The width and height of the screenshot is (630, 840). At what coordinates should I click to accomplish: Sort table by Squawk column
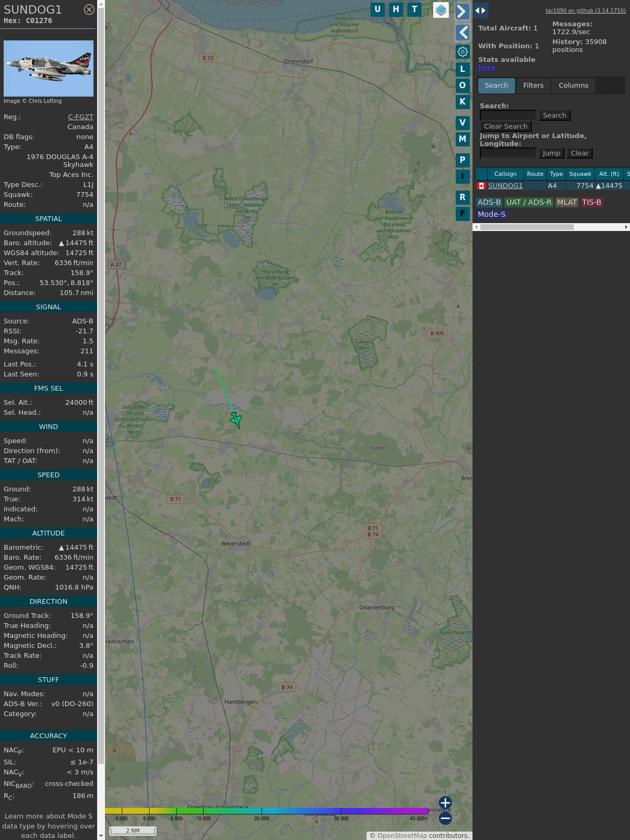580,174
